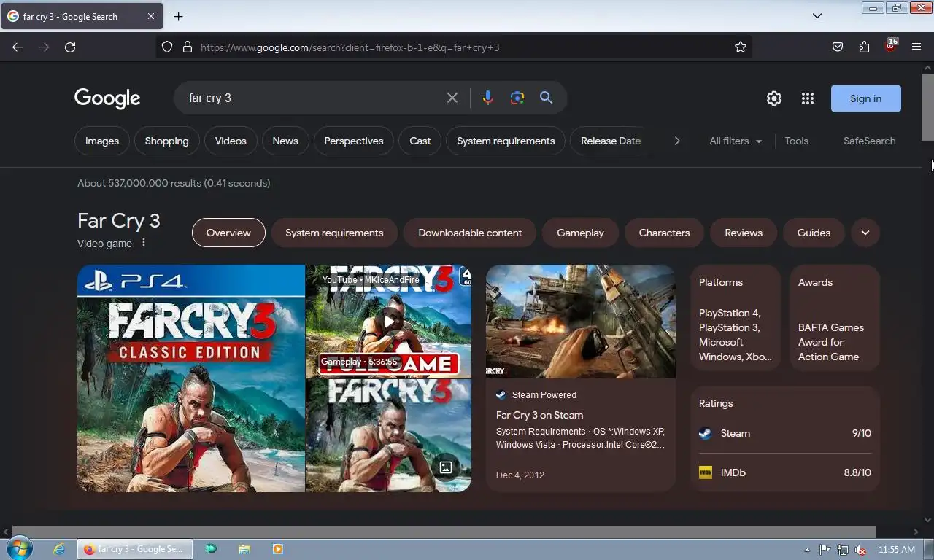This screenshot has width=934, height=560.
Task: Play the YouTube MKIceAndFire gameplay video
Action: point(389,321)
